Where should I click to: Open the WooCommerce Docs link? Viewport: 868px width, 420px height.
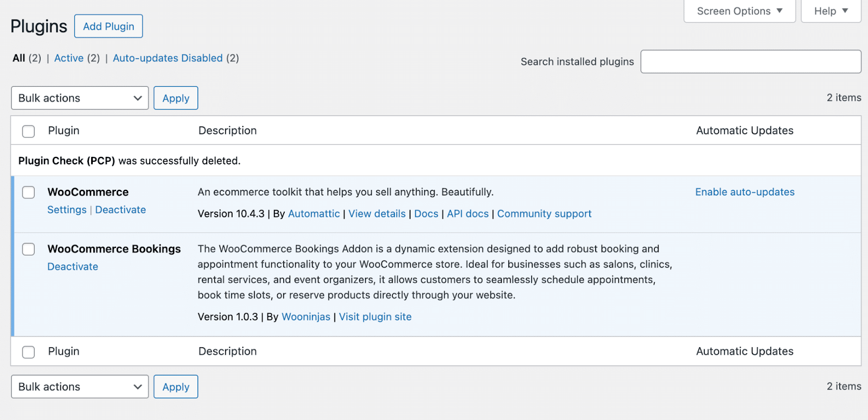[x=426, y=214]
